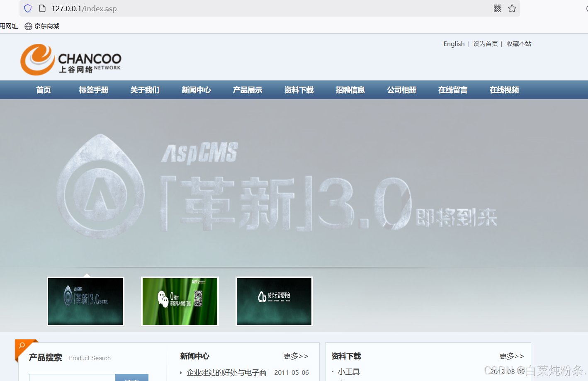Open the 京东商城 bookmark

42,26
